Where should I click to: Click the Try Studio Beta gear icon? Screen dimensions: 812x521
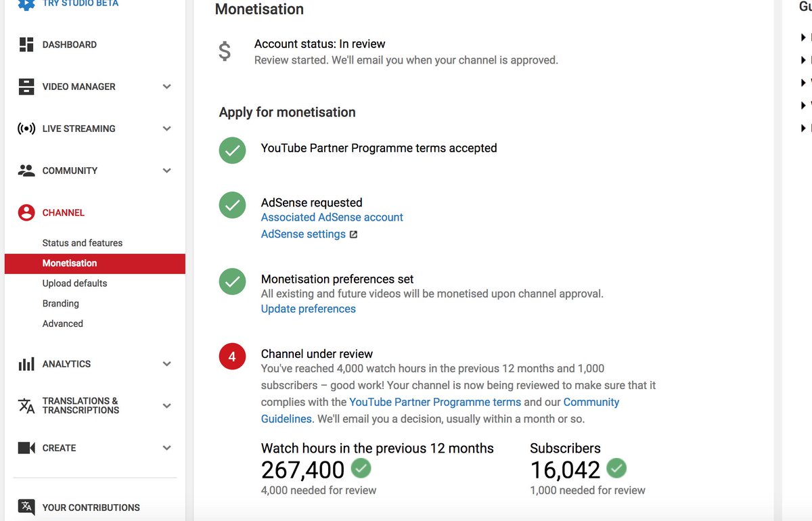(x=26, y=4)
